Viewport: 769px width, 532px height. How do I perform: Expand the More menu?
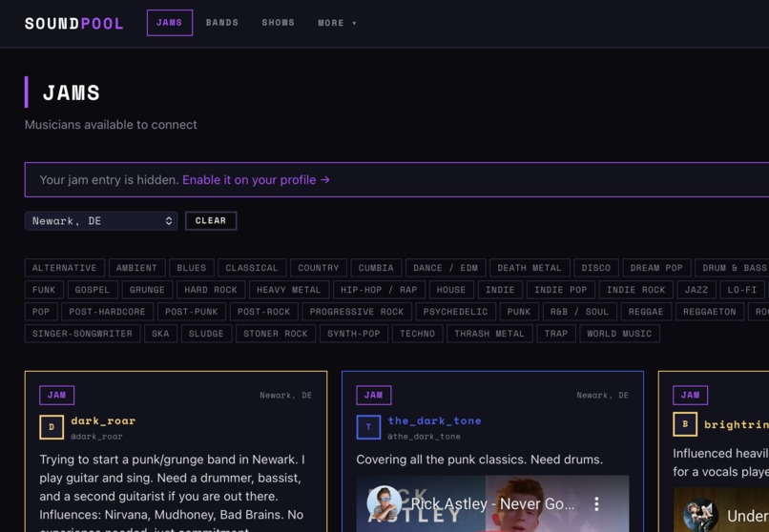337,23
